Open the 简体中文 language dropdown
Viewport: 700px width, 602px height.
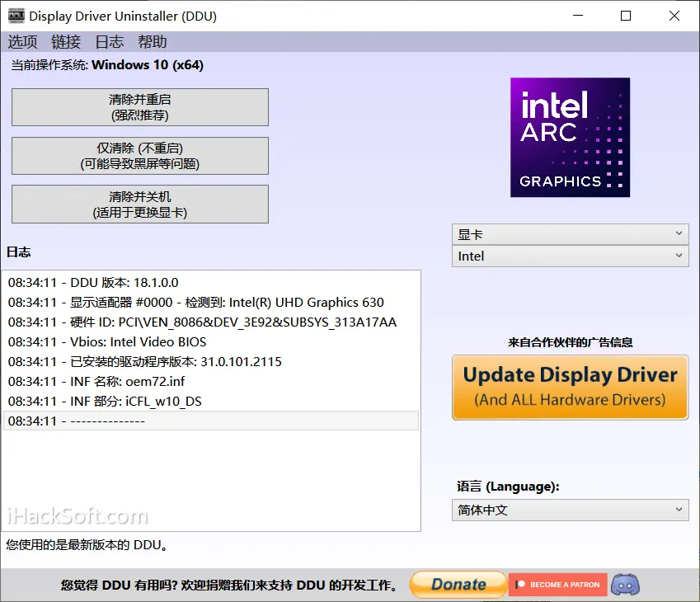point(570,510)
